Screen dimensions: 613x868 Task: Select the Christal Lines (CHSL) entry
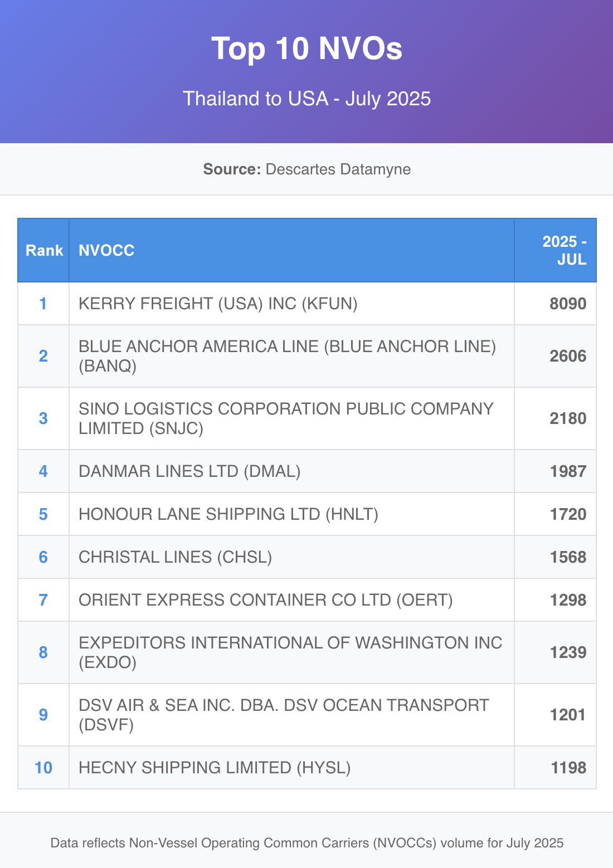coord(175,557)
